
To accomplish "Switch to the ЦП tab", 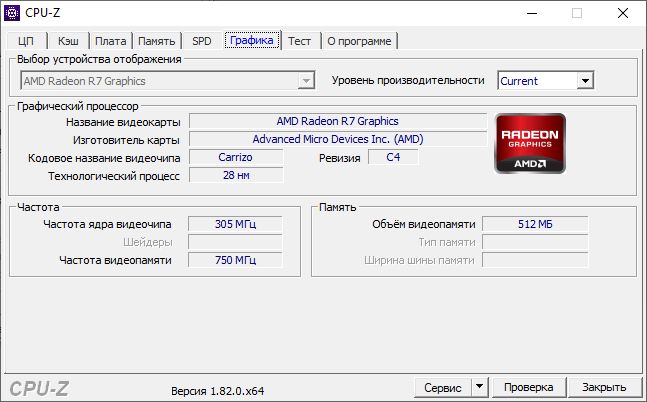I will (26, 41).
